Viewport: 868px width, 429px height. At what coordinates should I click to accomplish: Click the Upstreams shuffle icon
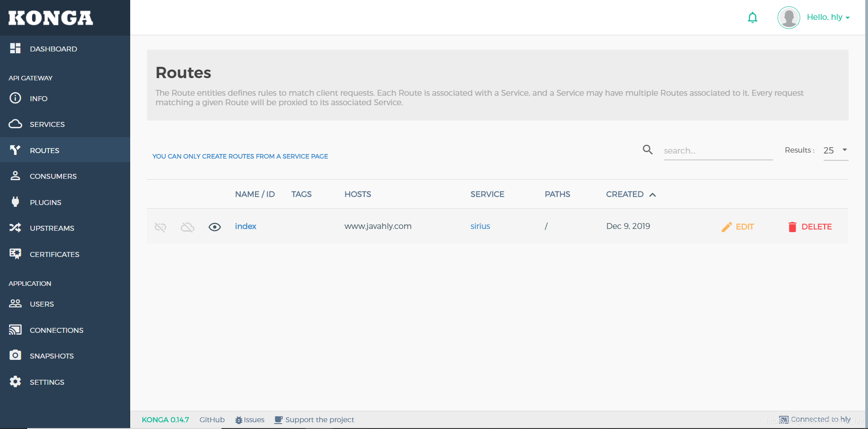[x=15, y=228]
